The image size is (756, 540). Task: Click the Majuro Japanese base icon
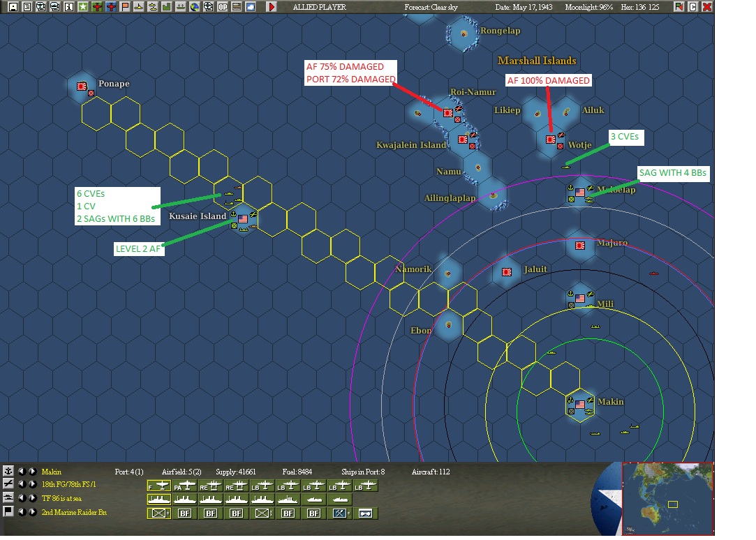click(580, 245)
